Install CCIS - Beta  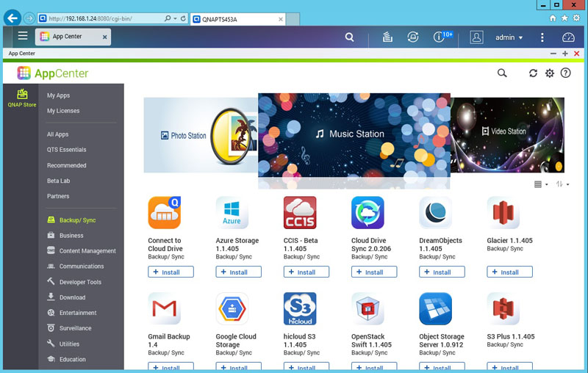306,272
